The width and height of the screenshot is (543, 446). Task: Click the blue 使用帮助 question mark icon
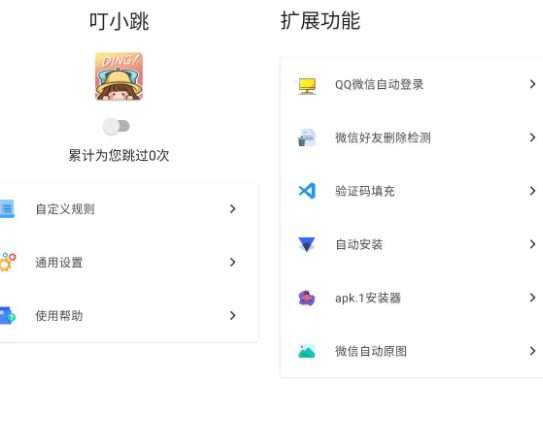(8, 315)
